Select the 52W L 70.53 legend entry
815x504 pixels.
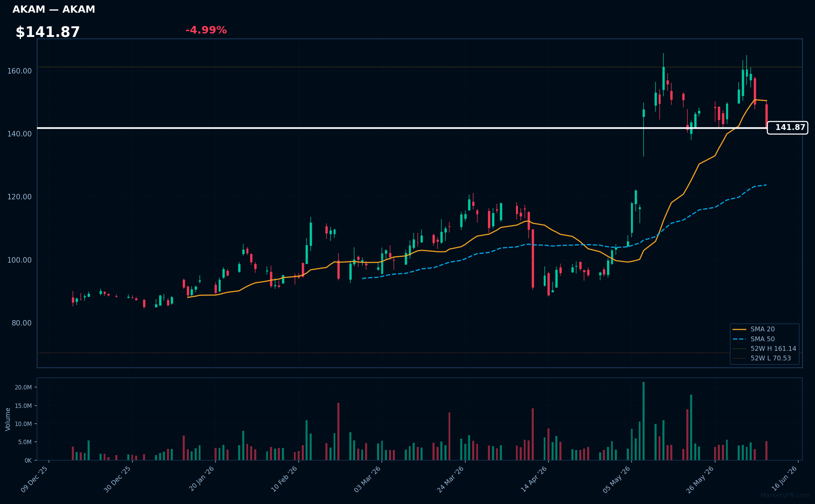tap(762, 358)
